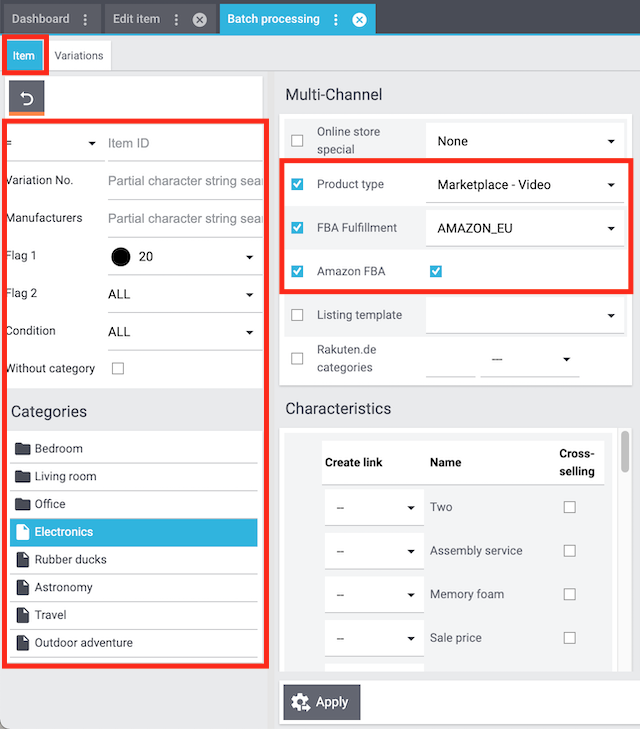640x729 pixels.
Task: Click the Living room folder icon
Action: click(x=23, y=477)
